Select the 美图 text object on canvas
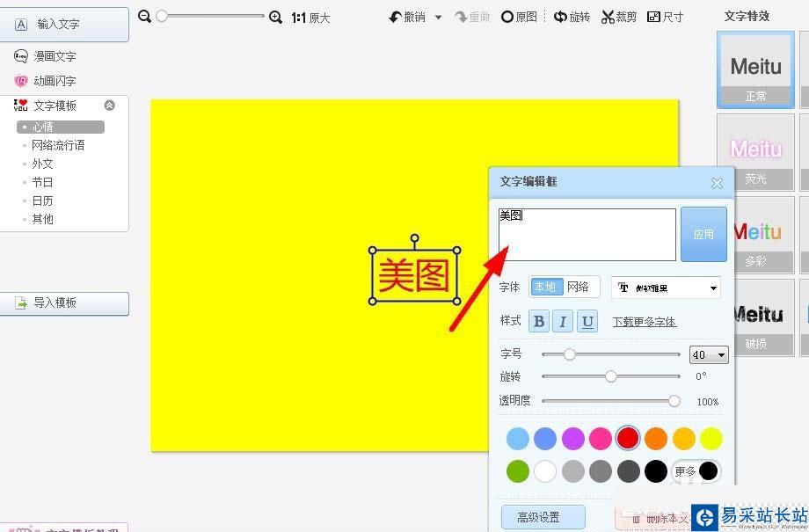The width and height of the screenshot is (809, 532). pyautogui.click(x=414, y=276)
